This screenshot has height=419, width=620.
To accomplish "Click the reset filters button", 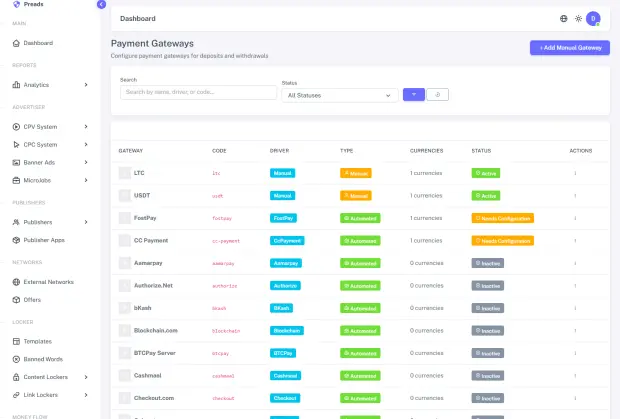I will (x=437, y=94).
